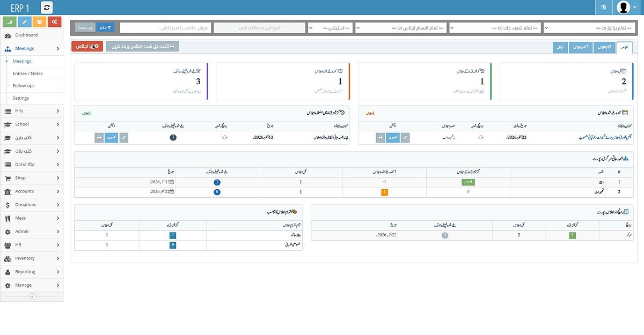The image size is (644, 335).
Task: Expand the Manage sidebar section
Action: (32, 285)
